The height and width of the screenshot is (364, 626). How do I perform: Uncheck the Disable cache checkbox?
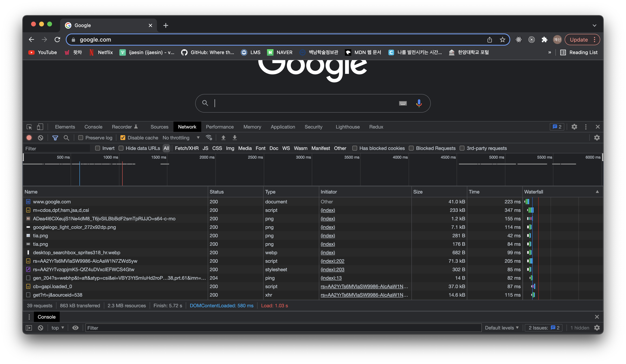[x=123, y=138]
